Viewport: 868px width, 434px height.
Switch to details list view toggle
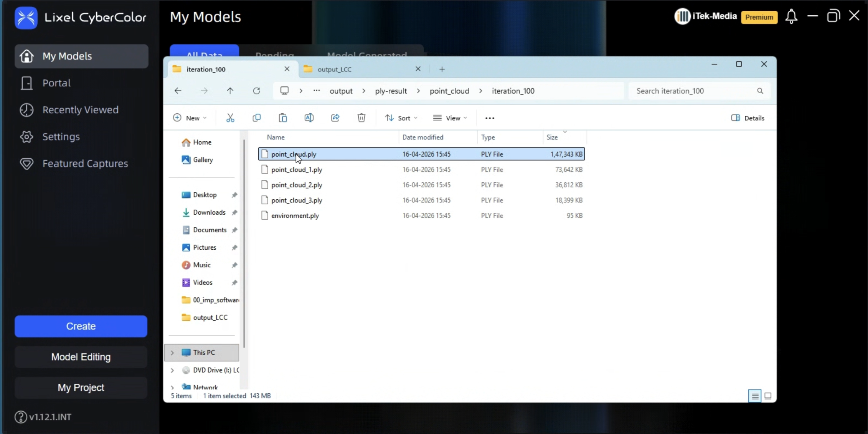coord(755,396)
